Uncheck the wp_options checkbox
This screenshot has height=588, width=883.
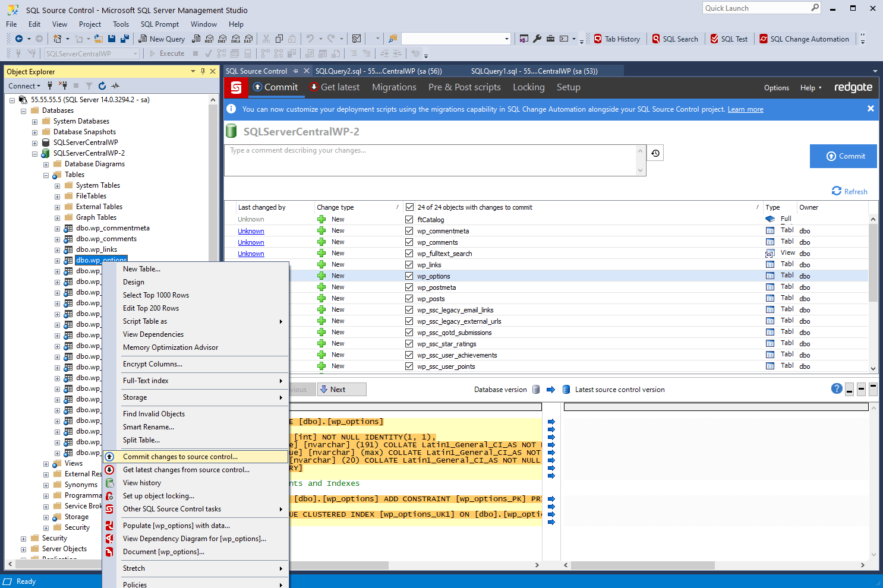point(409,276)
